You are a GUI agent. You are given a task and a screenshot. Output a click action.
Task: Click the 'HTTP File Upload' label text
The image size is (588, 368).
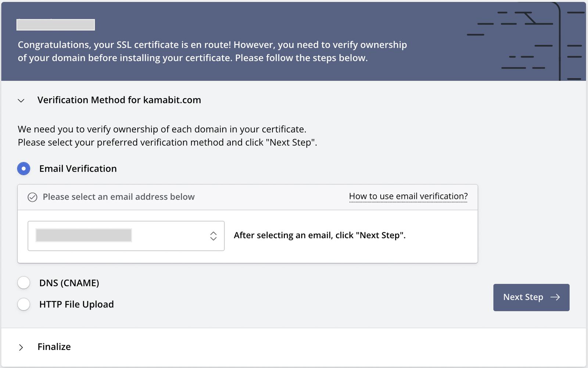point(76,304)
